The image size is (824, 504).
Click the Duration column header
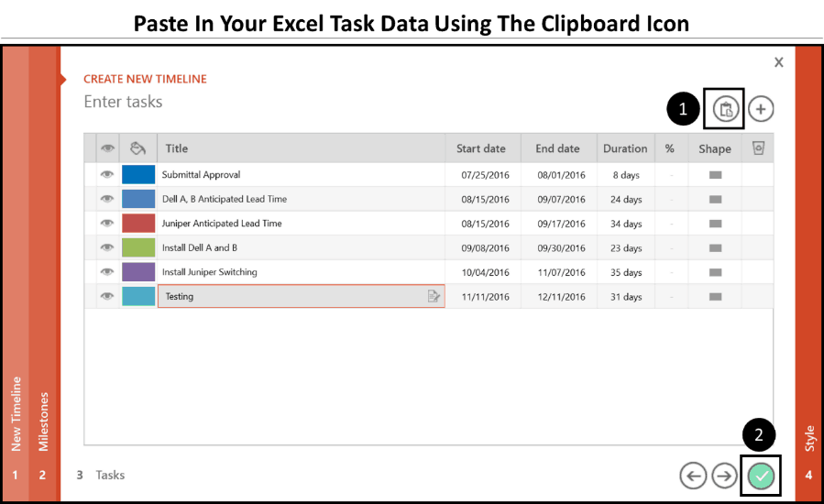click(625, 148)
